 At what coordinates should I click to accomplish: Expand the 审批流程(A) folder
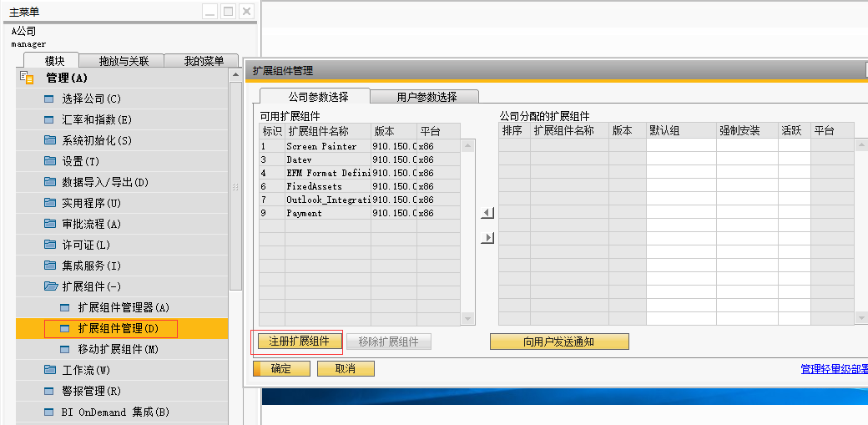pyautogui.click(x=122, y=224)
